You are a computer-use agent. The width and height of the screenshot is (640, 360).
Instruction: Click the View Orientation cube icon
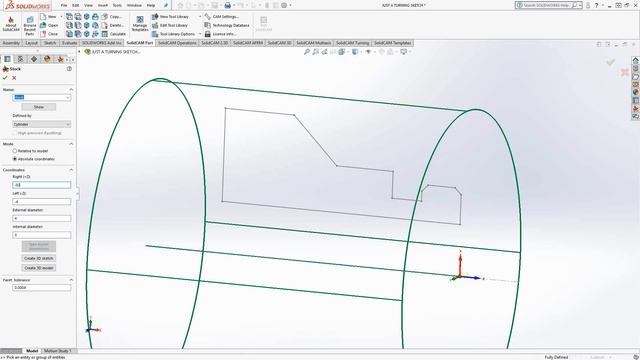tap(342, 52)
